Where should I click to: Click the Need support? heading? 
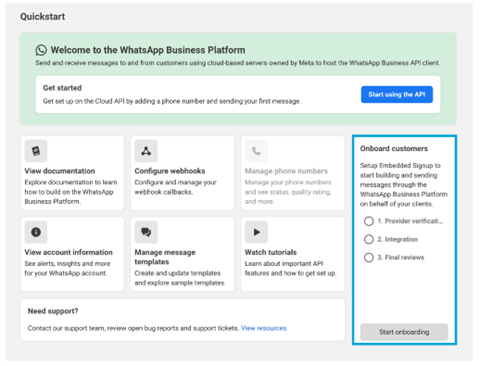[x=53, y=311]
